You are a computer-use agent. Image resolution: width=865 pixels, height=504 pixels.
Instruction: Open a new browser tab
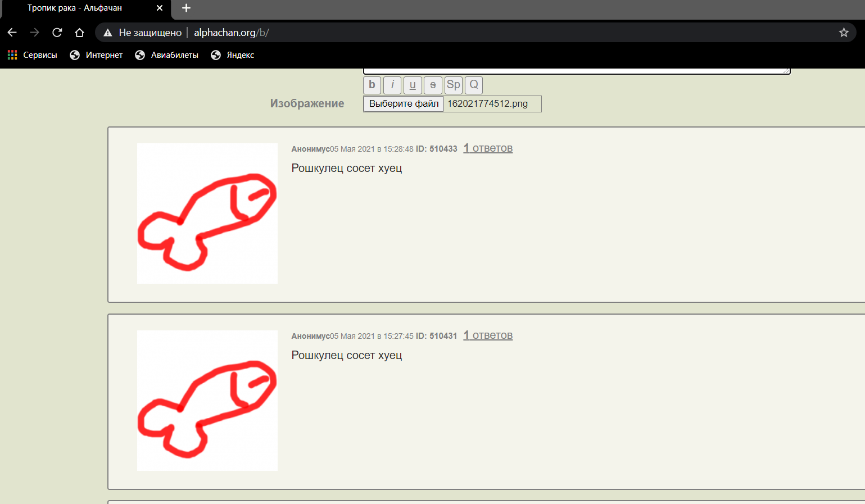pyautogui.click(x=187, y=8)
